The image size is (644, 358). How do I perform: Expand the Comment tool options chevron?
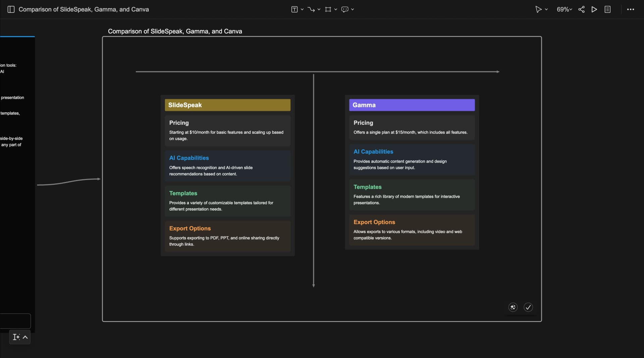[x=353, y=9]
